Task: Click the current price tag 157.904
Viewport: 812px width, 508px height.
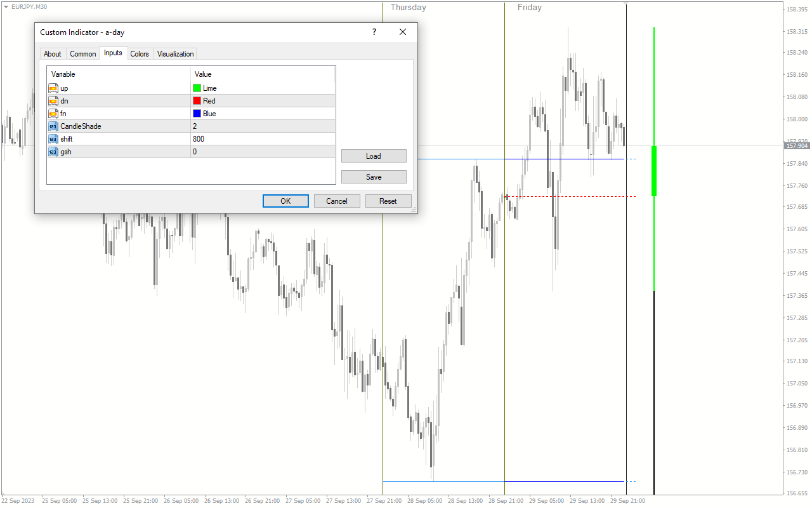Action: [797, 146]
